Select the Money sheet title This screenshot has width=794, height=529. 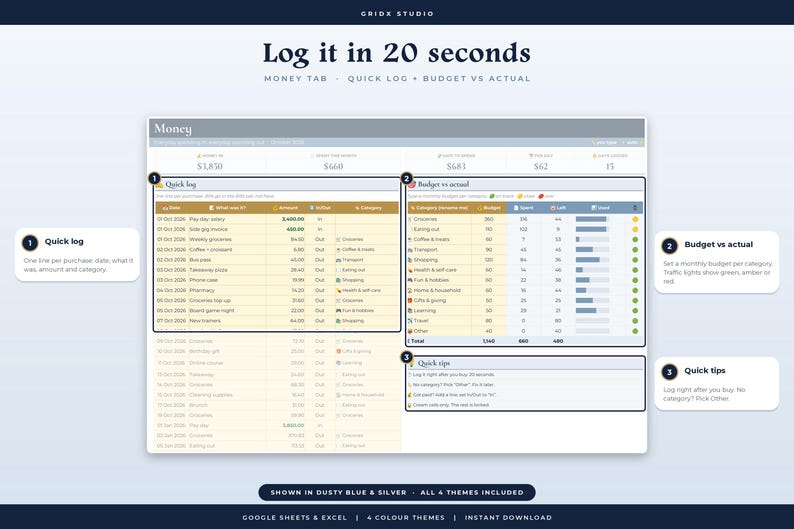(x=173, y=129)
